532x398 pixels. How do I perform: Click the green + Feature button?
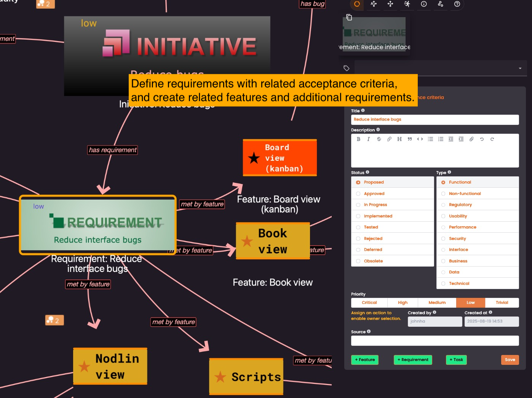[x=364, y=360]
